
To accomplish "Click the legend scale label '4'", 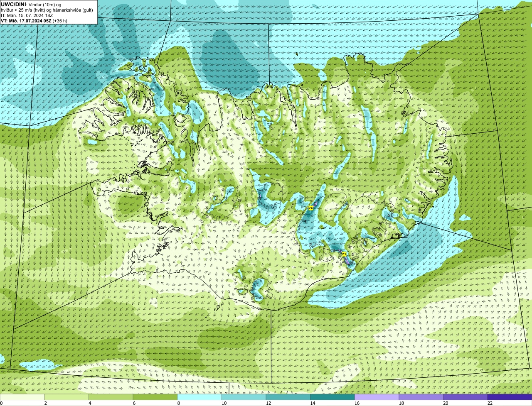I will 90,403.
